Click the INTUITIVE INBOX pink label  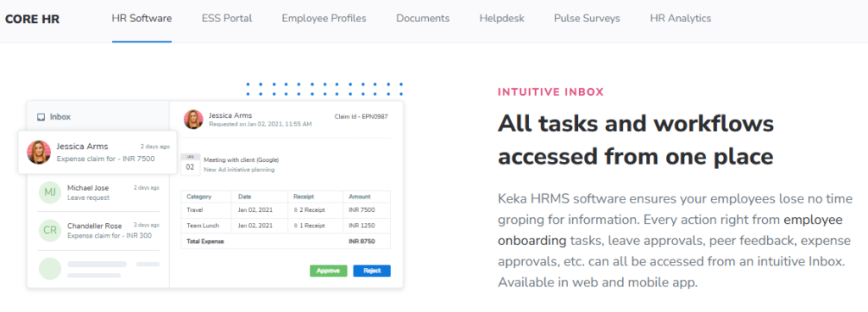(551, 92)
